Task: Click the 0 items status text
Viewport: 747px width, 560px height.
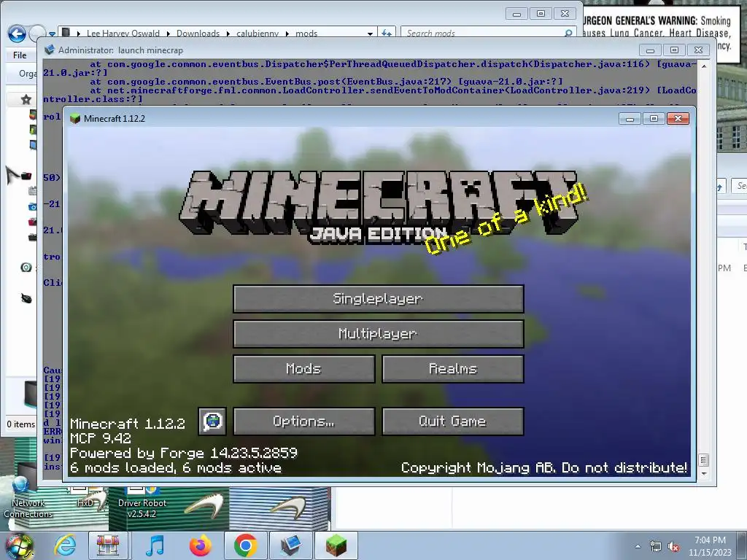Action: click(21, 424)
